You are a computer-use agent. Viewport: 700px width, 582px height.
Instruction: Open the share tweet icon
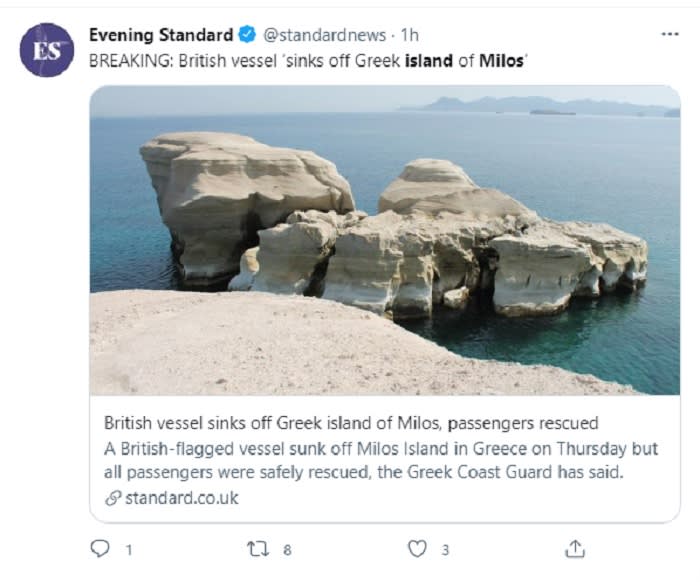click(x=575, y=549)
